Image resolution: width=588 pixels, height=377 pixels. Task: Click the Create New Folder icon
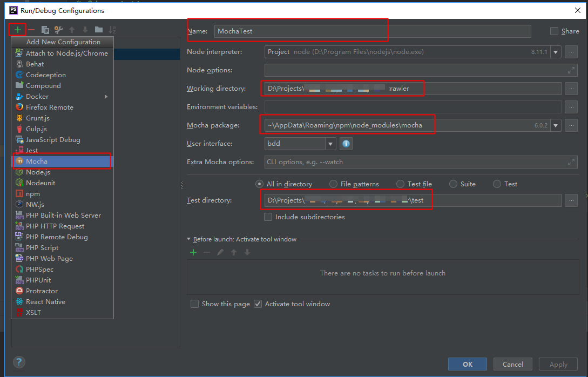coord(99,30)
